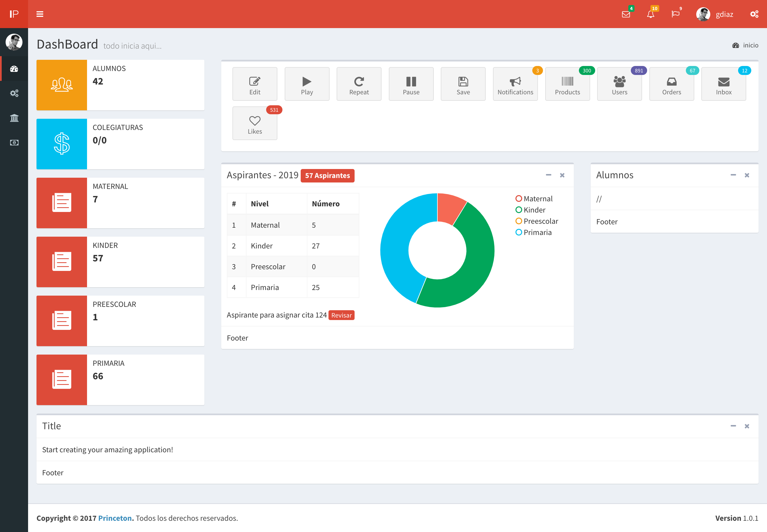Image resolution: width=767 pixels, height=532 pixels.
Task: Collapse the Aspirantes - 2019 panel
Action: pyautogui.click(x=548, y=175)
